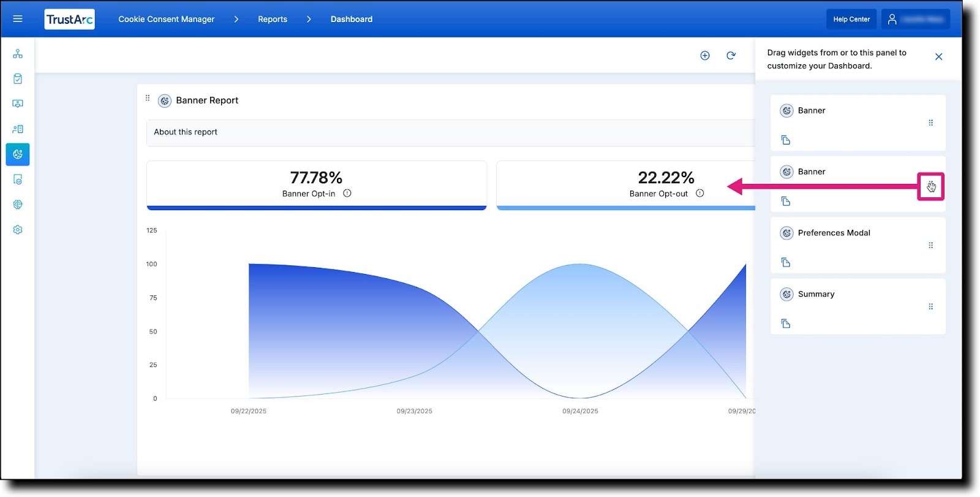This screenshot has height=497, width=980.
Task: Click the Dashboard breadcrumb
Action: pos(352,20)
